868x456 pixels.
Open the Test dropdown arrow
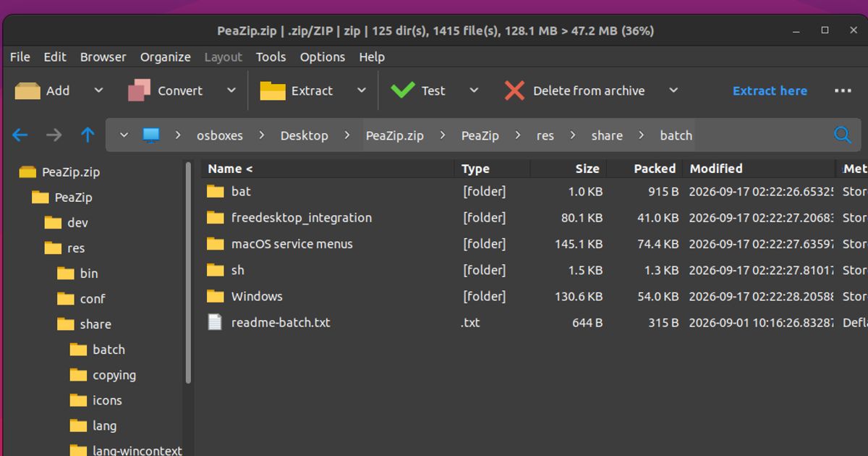coord(474,90)
